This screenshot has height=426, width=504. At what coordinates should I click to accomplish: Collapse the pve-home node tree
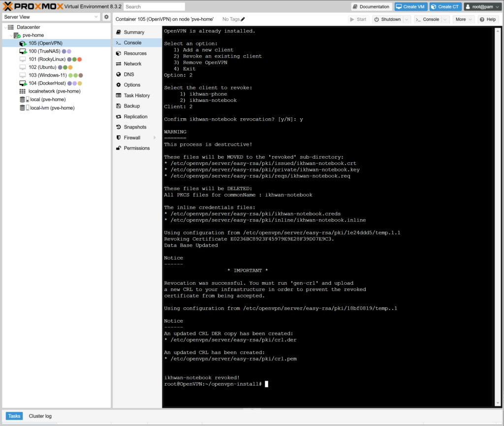tap(11, 35)
